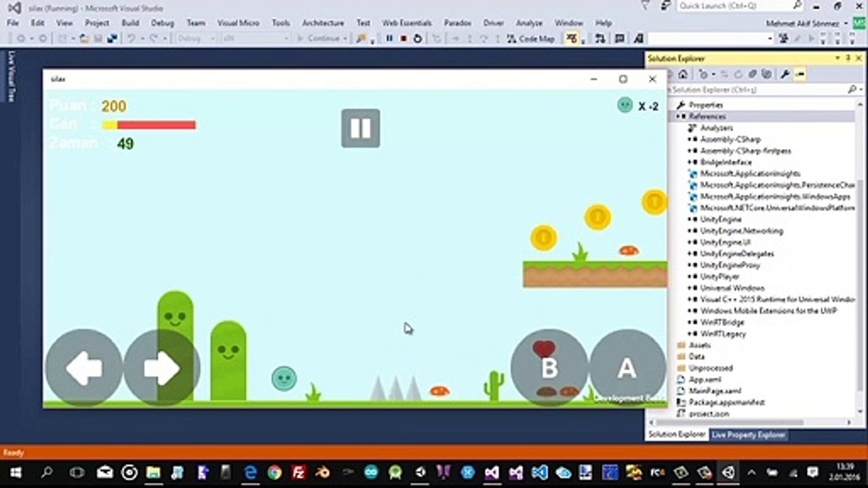Select the UnityPlayer reference

tap(719, 277)
